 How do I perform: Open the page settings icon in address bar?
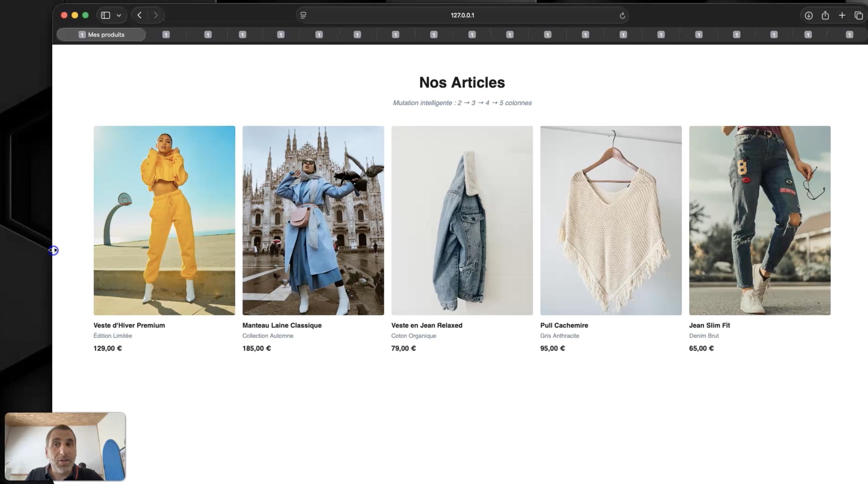click(303, 16)
